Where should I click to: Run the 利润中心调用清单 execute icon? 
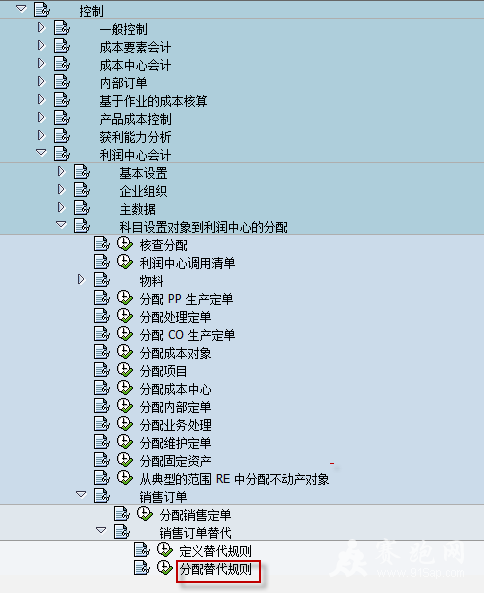pos(124,262)
